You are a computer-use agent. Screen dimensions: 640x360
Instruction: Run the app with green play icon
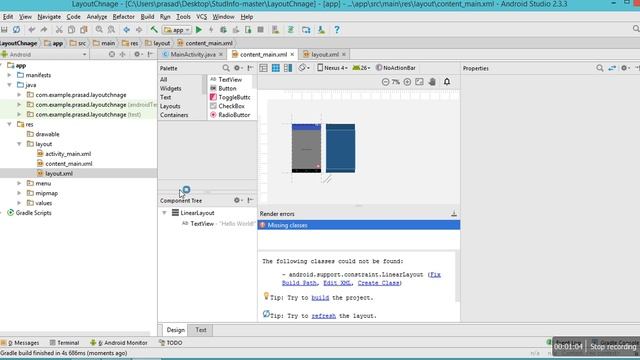point(199,30)
